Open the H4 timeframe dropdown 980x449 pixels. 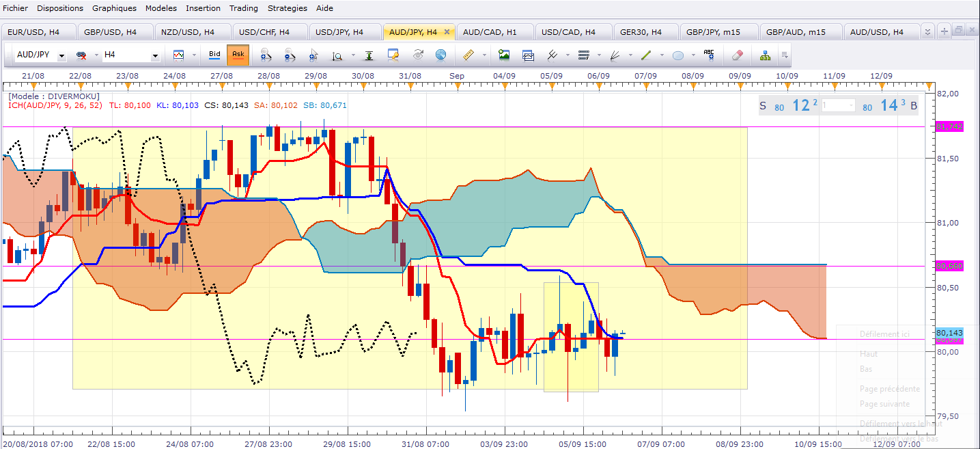pyautogui.click(x=155, y=55)
